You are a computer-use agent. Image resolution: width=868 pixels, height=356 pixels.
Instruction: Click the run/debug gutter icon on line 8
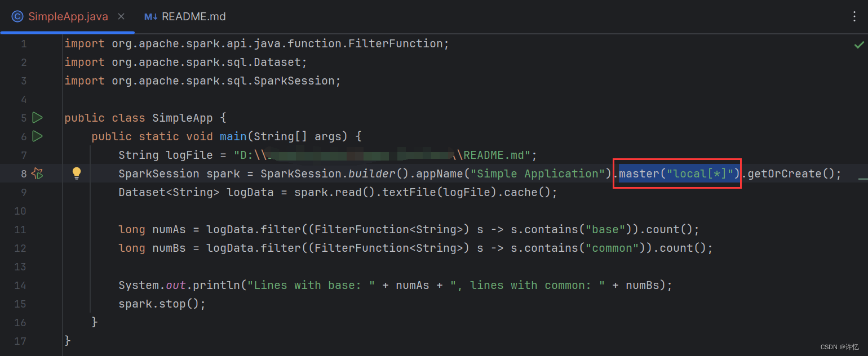(37, 173)
